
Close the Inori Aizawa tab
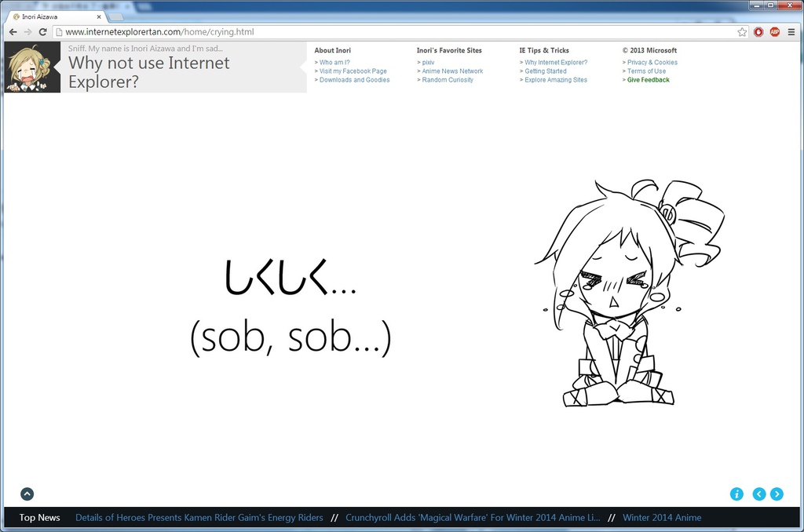99,17
